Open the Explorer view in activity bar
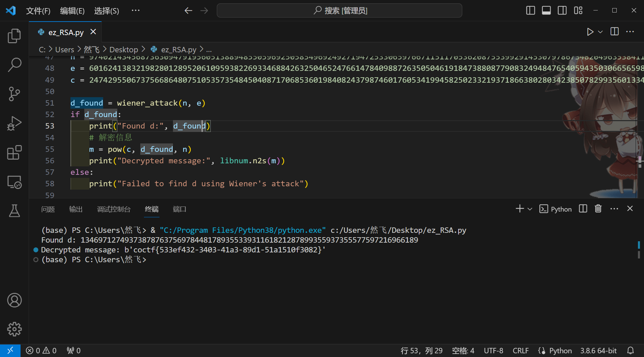Image resolution: width=644 pixels, height=357 pixels. click(x=14, y=36)
